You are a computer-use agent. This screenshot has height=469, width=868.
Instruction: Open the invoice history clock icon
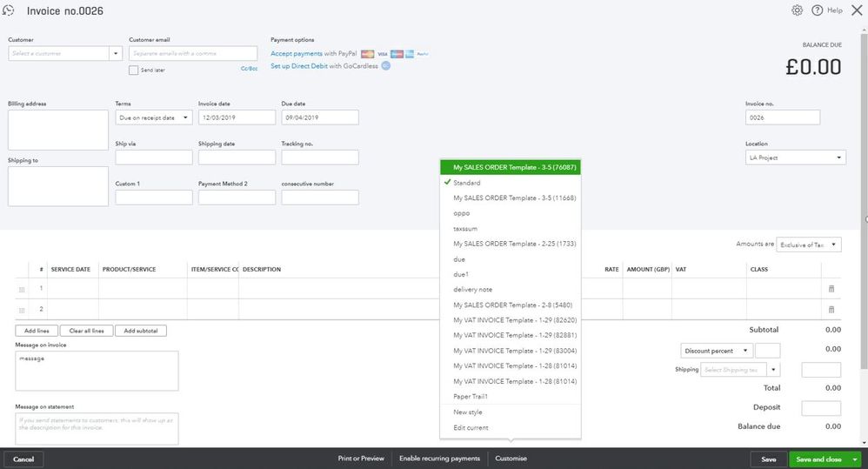point(9,10)
